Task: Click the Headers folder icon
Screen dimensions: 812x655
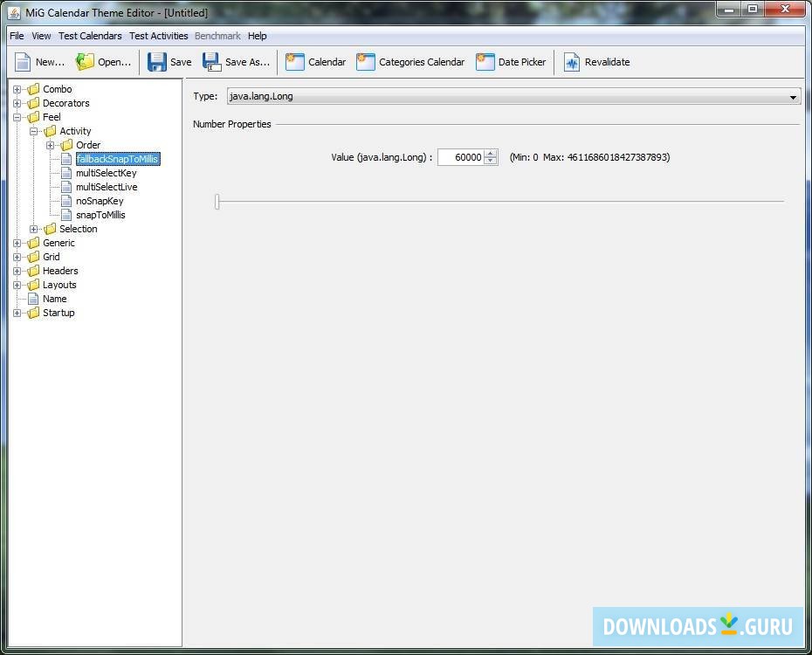Action: point(34,271)
